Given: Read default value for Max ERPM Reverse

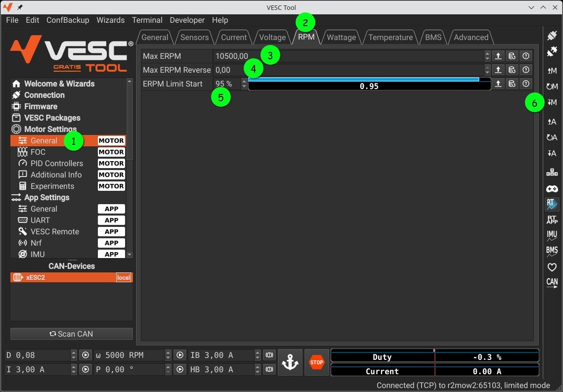Looking at the screenshot, I should point(512,70).
